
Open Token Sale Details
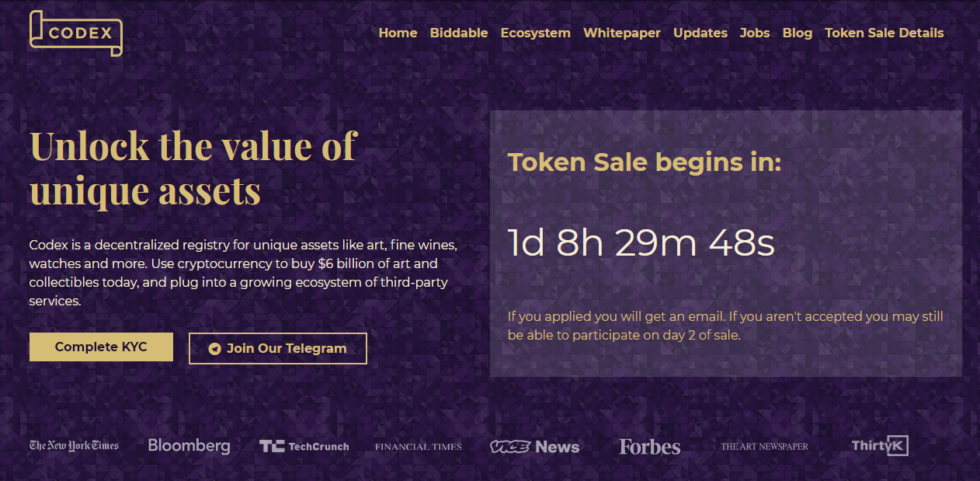click(884, 33)
